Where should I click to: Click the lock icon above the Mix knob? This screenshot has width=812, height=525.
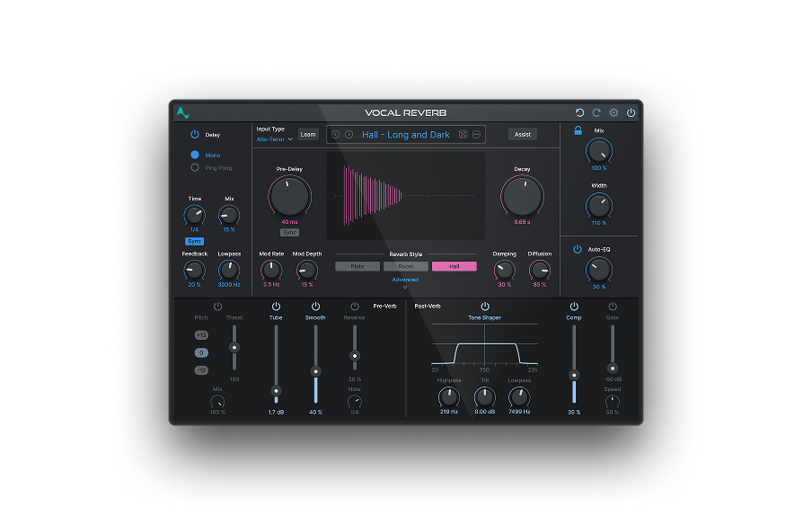click(x=578, y=129)
